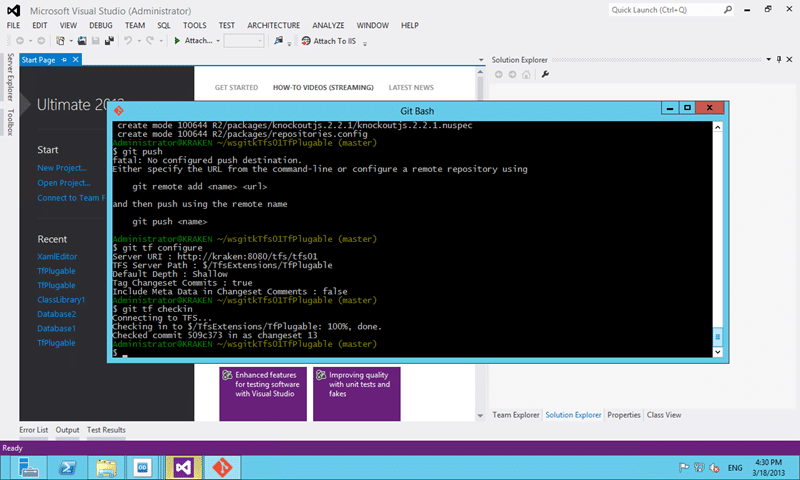Click the Open Project... link
The width and height of the screenshot is (800, 480).
(x=64, y=183)
